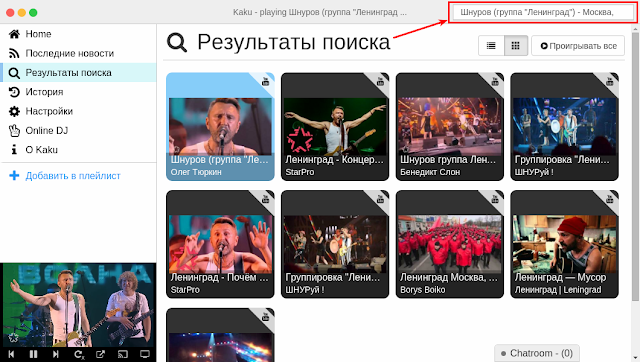Open Ленинград - Концер... StarPro card

pos(335,127)
